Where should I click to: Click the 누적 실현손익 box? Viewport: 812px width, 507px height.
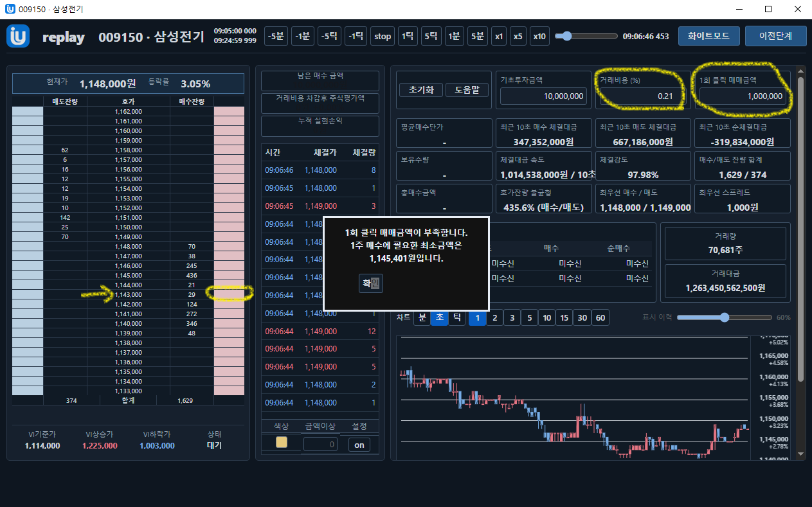[x=320, y=126]
